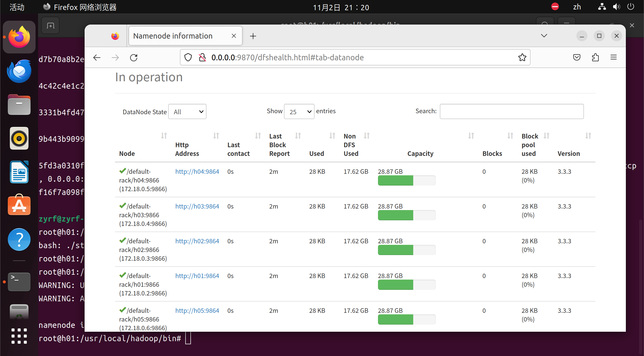Click the h03 capacity usage bar
Screen dimensions: 644x356
(406, 215)
